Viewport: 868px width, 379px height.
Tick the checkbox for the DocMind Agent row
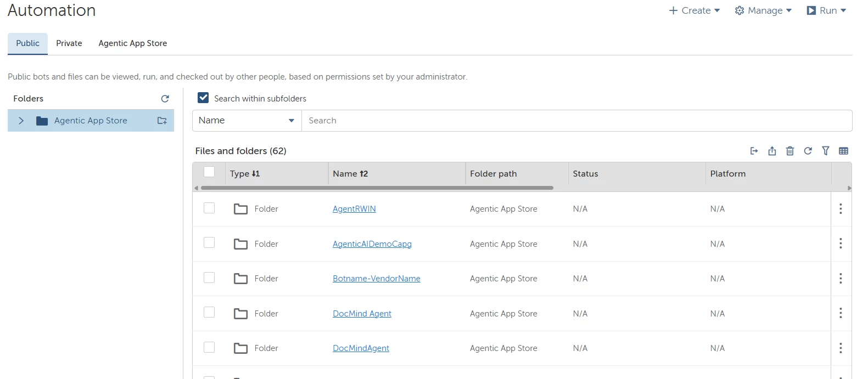click(209, 312)
